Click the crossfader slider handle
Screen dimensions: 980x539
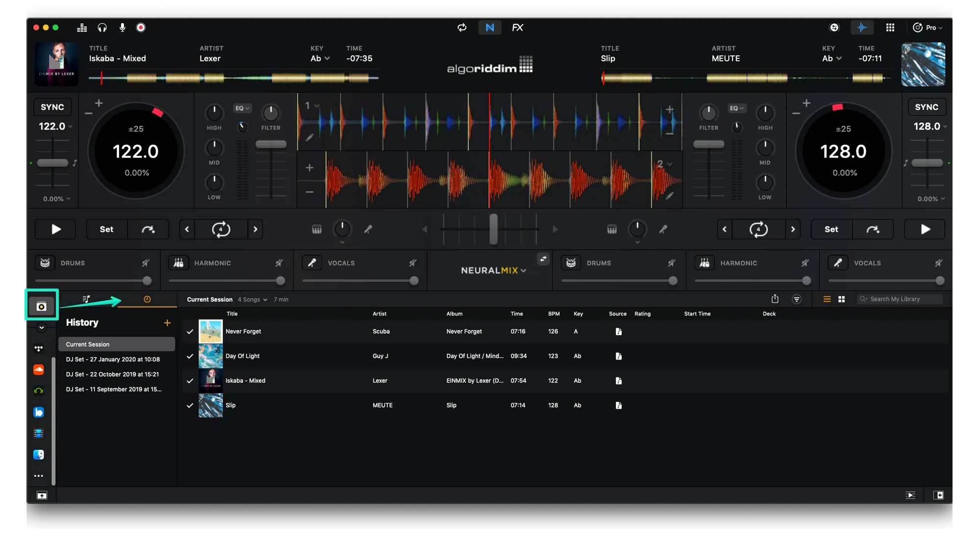pyautogui.click(x=493, y=229)
